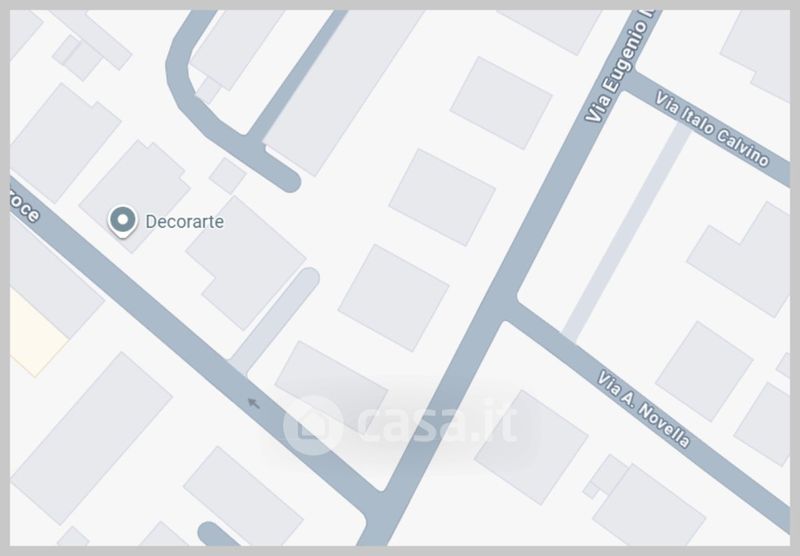This screenshot has width=800, height=556.
Task: Click the light dead-end lane beside the Decorarte block
Action: pos(276,320)
